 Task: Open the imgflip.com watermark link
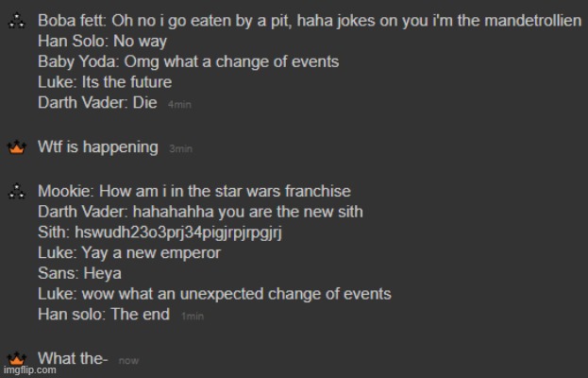pos(29,370)
